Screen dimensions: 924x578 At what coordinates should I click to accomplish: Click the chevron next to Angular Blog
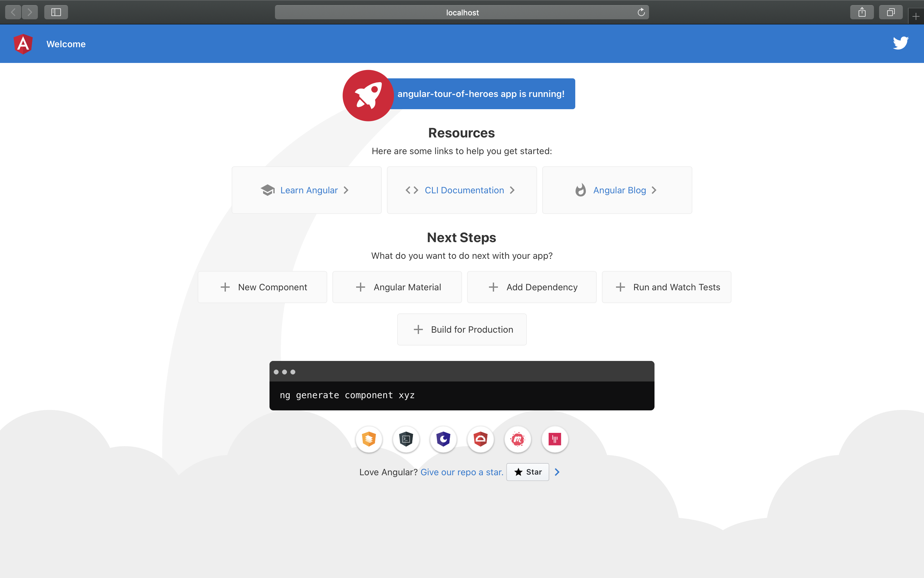click(654, 190)
